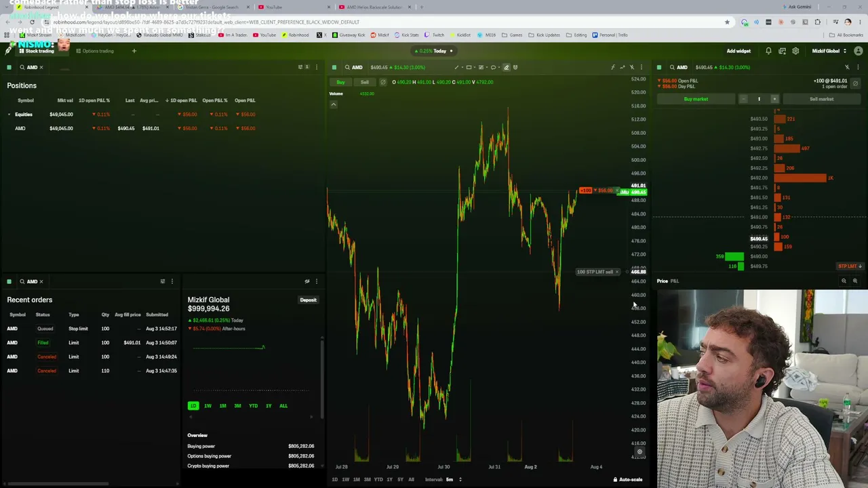Open the chart widget three-dot menu
Image resolution: width=868 pixels, height=488 pixels.
tap(641, 67)
